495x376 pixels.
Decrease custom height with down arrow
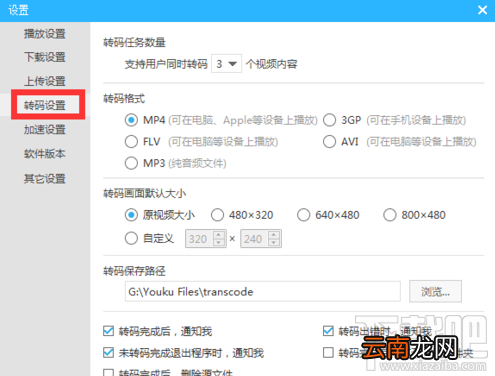tap(274, 243)
